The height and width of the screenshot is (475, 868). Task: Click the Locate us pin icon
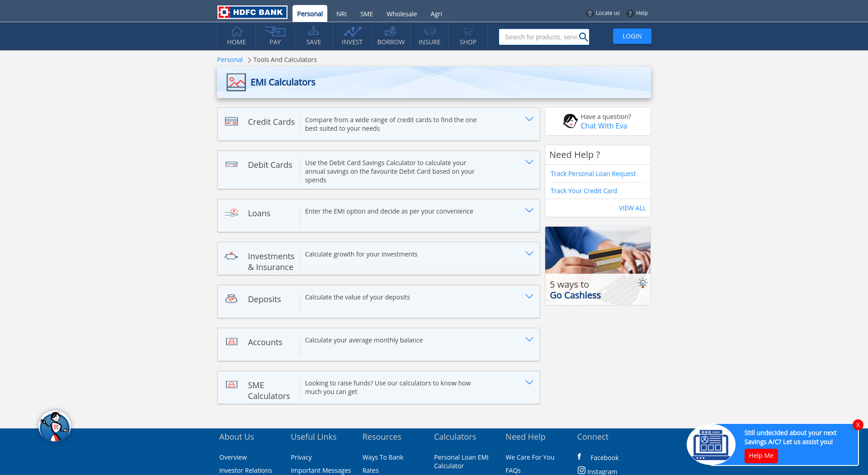[x=590, y=14]
